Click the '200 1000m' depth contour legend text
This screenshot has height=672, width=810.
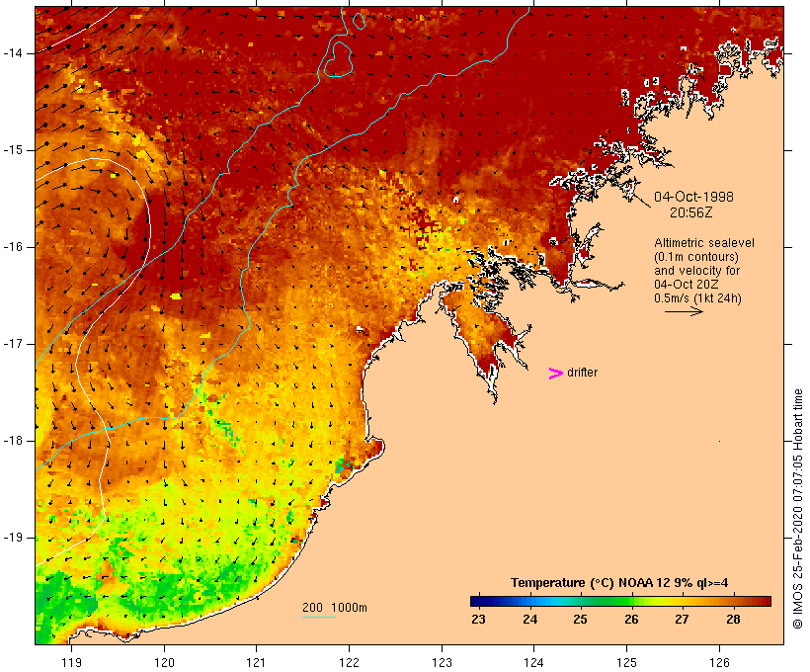coord(335,608)
